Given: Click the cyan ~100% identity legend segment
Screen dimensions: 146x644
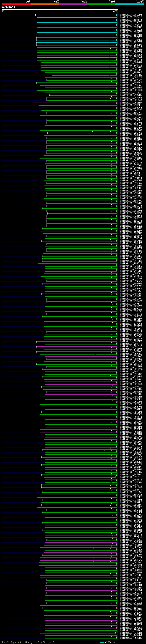Looking at the screenshot, I should tap(130, 4).
